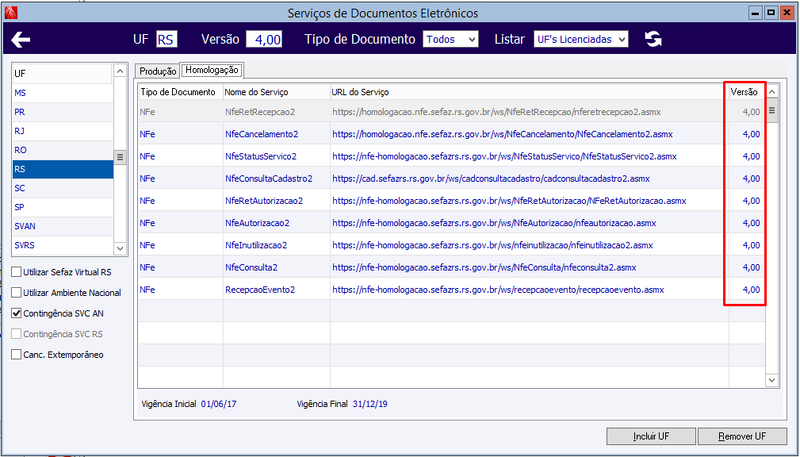Select RJ in the UF list
This screenshot has width=800, height=457.
(62, 131)
